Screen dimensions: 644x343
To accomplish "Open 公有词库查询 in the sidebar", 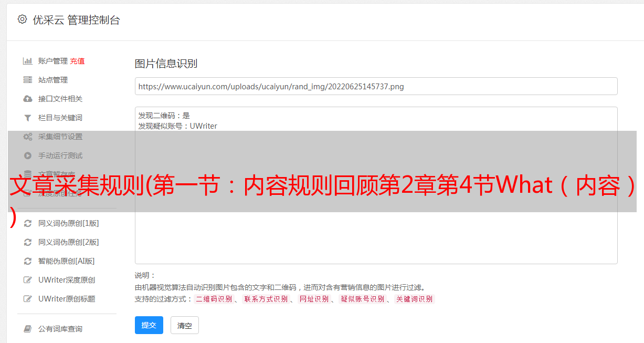I will pyautogui.click(x=60, y=329).
